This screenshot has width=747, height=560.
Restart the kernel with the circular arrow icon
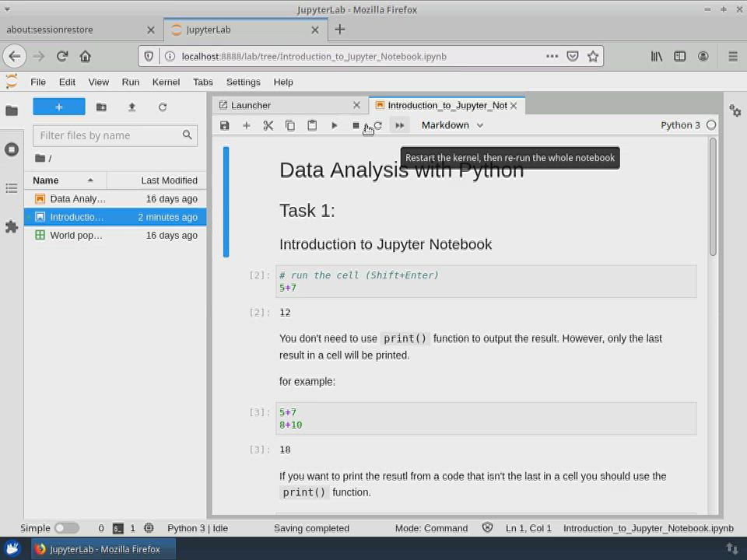click(x=378, y=125)
